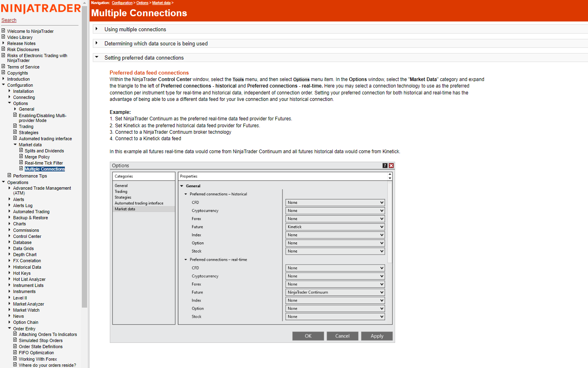The image size is (588, 368).
Task: Select the Market data category in Options
Action: point(144,209)
